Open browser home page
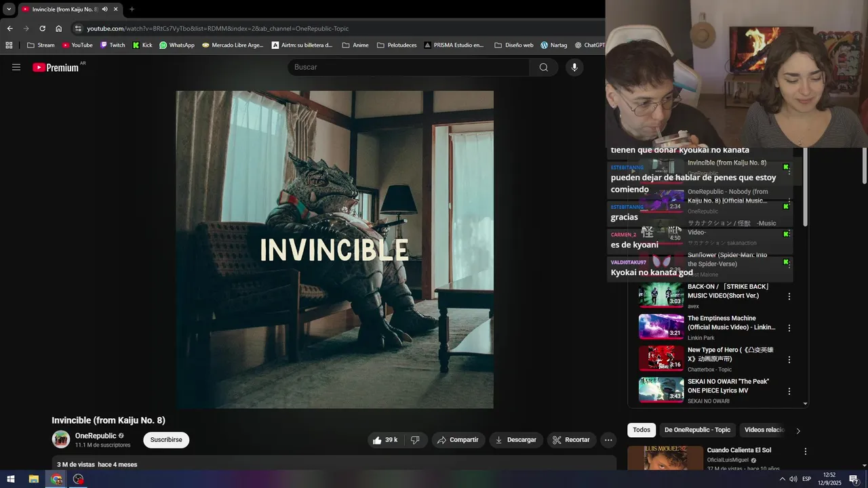This screenshot has height=488, width=868. tap(59, 28)
